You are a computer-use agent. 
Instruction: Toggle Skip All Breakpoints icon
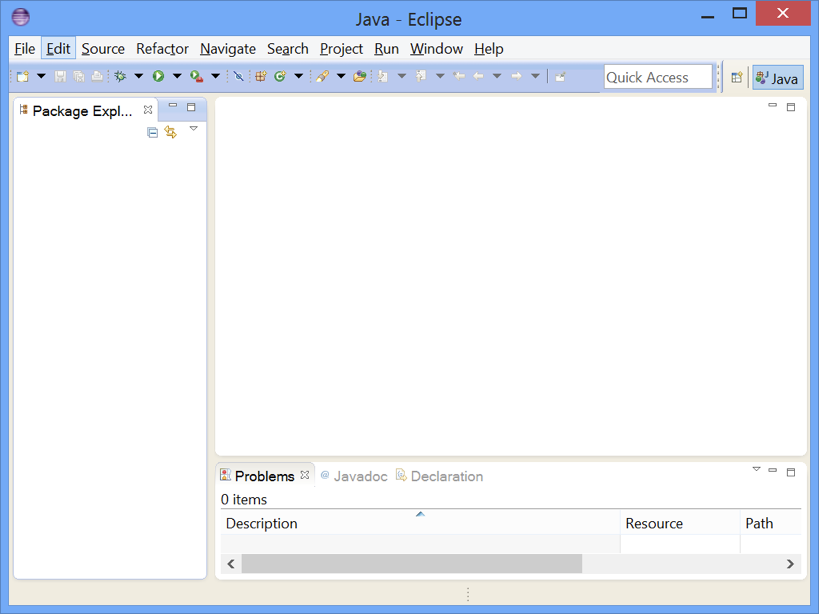[x=239, y=77]
